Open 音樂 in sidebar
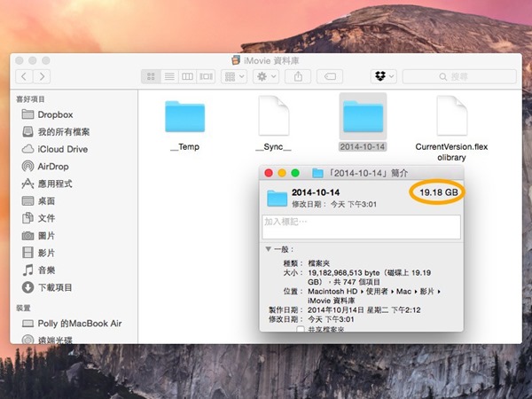The width and height of the screenshot is (532, 399). [39, 270]
